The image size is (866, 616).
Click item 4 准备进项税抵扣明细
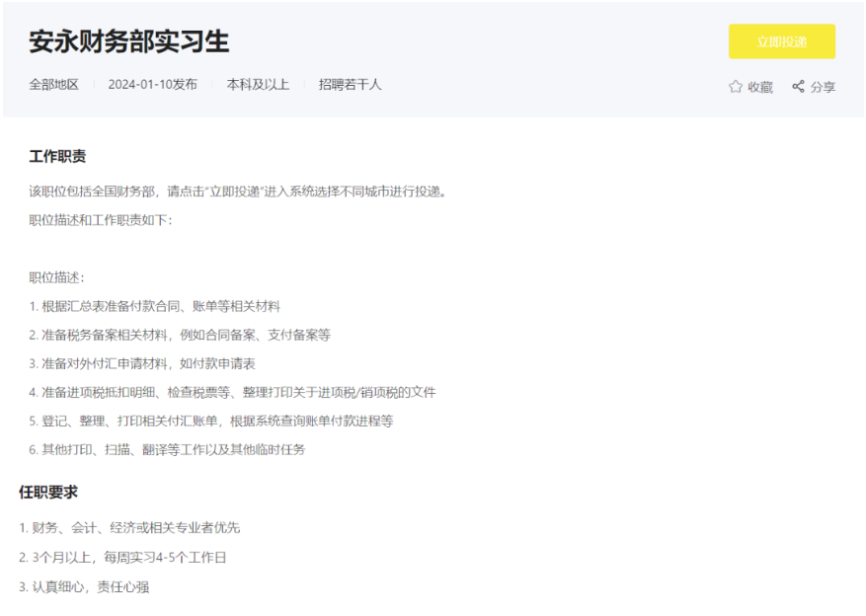(232, 393)
